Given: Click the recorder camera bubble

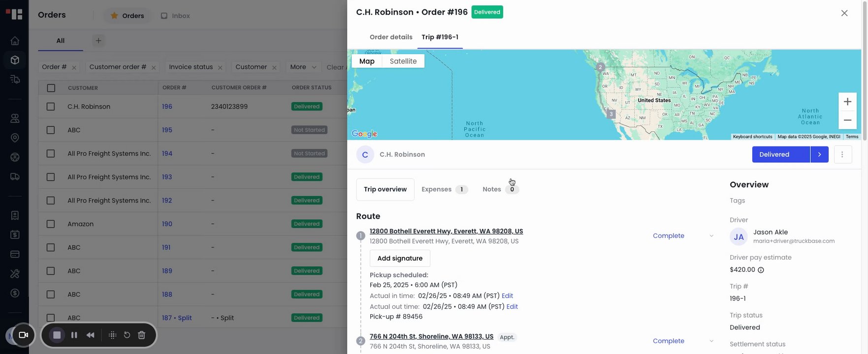Looking at the screenshot, I should [23, 335].
